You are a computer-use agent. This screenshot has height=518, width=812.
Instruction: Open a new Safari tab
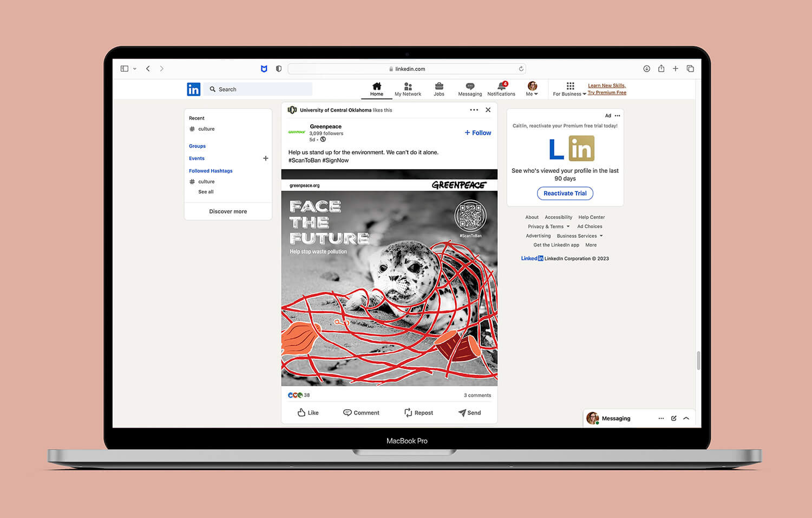676,69
